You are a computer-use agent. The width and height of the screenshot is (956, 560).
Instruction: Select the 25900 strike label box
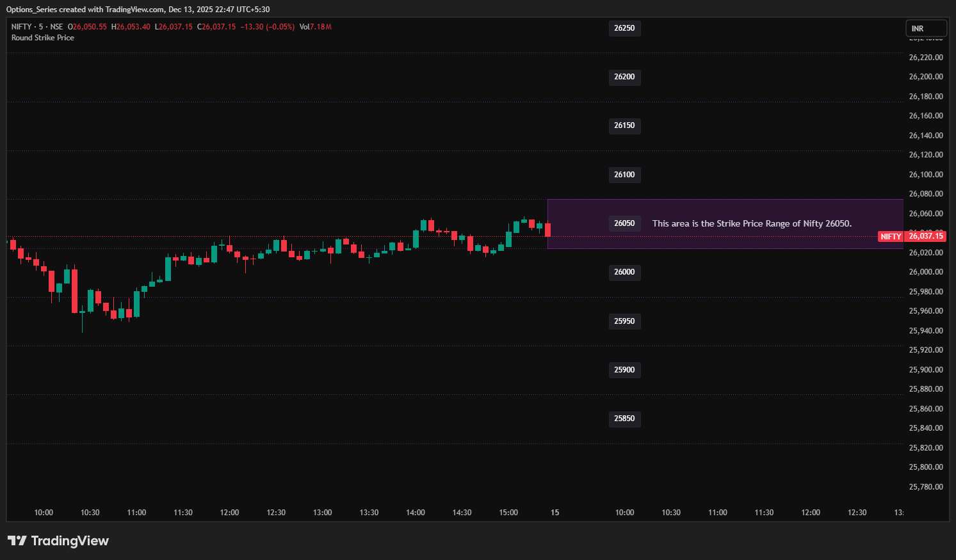click(x=624, y=370)
